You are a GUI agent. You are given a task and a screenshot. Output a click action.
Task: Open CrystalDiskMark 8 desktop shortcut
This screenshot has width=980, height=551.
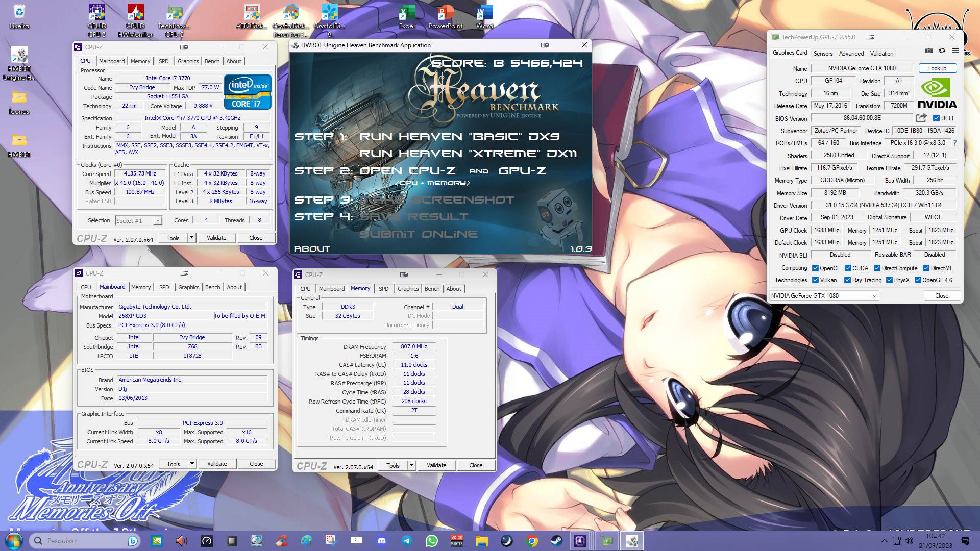click(x=329, y=20)
